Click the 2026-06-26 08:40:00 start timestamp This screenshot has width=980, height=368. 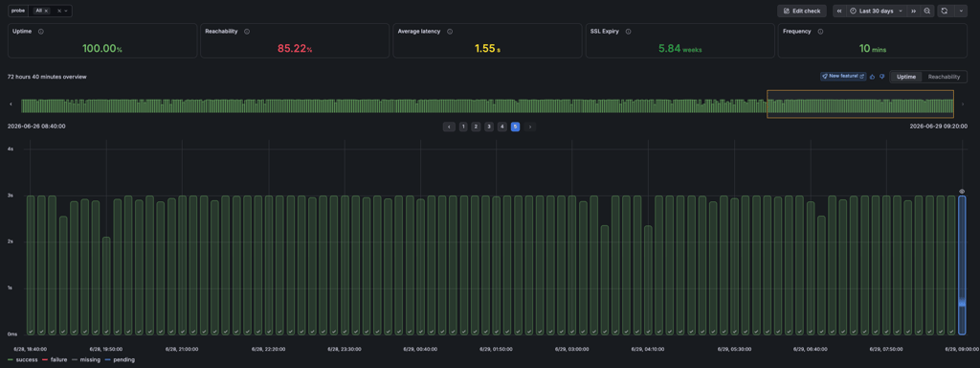36,126
